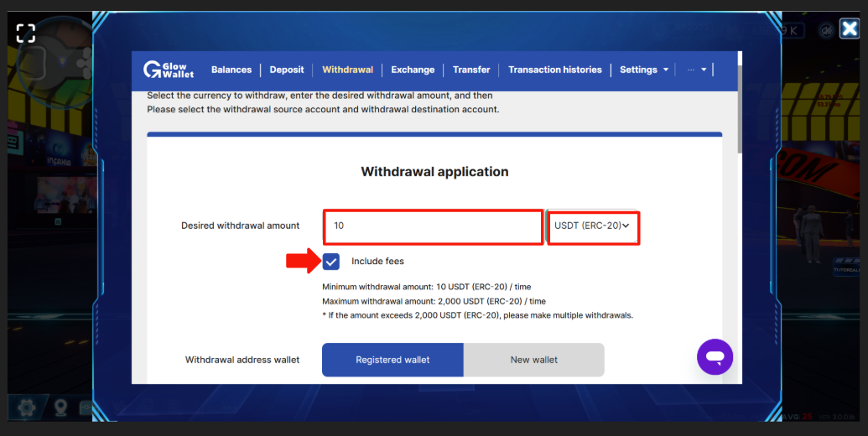Close the wallet overlay with X
This screenshot has height=436, width=868.
[x=849, y=29]
